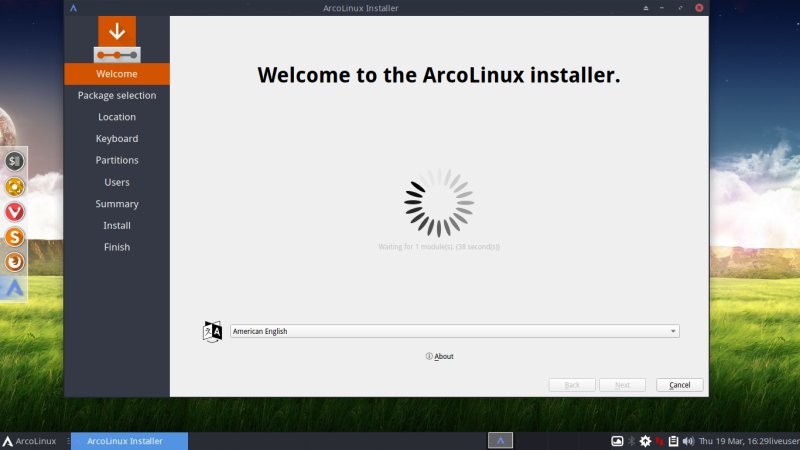The image size is (800, 450).
Task: Click the language translation icon beside the dropdown
Action: click(212, 332)
